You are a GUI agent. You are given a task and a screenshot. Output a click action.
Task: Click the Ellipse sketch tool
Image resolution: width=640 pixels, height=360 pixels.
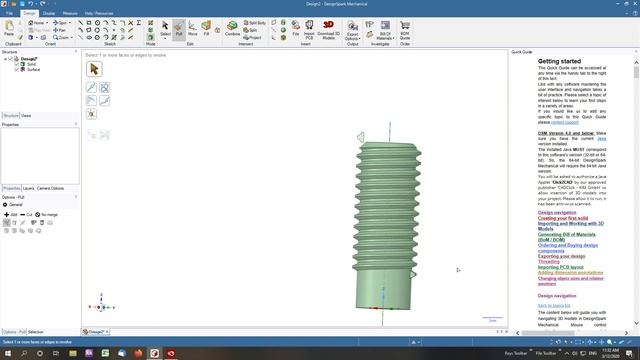pyautogui.click(x=89, y=38)
